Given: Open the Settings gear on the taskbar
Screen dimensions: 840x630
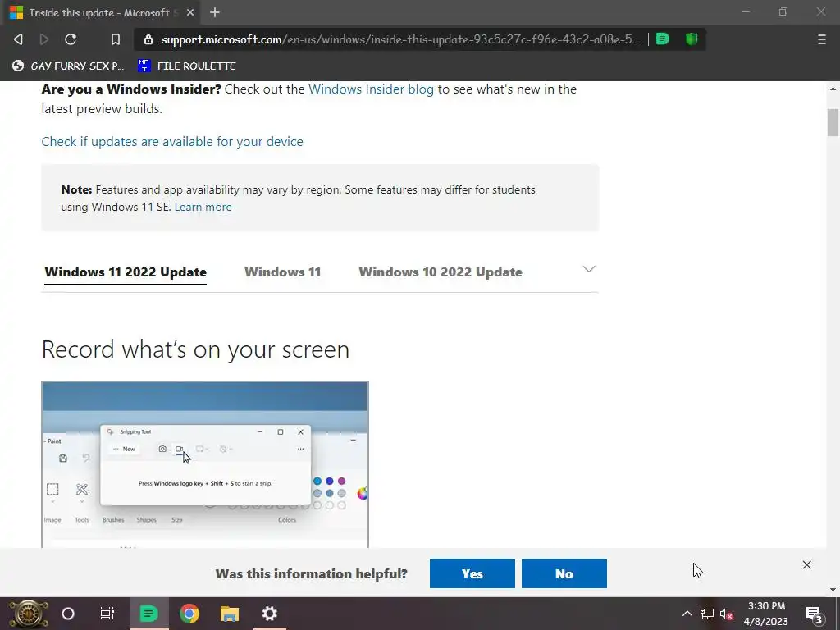Looking at the screenshot, I should pos(269,614).
